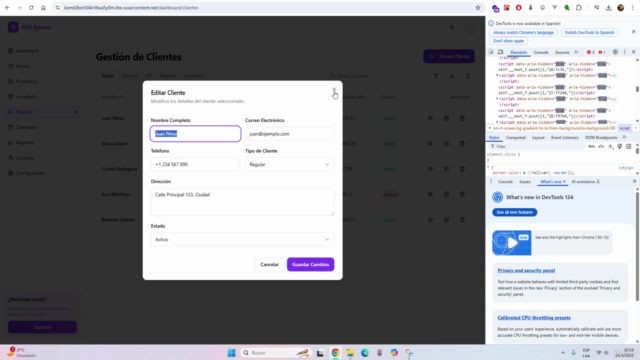Click Don't show again in DevTools
Screen dimensions: 640x360
[508, 41]
